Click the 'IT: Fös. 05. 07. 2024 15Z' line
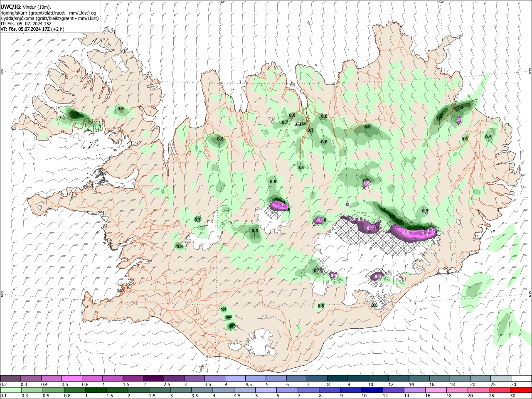The image size is (532, 399). (26, 24)
